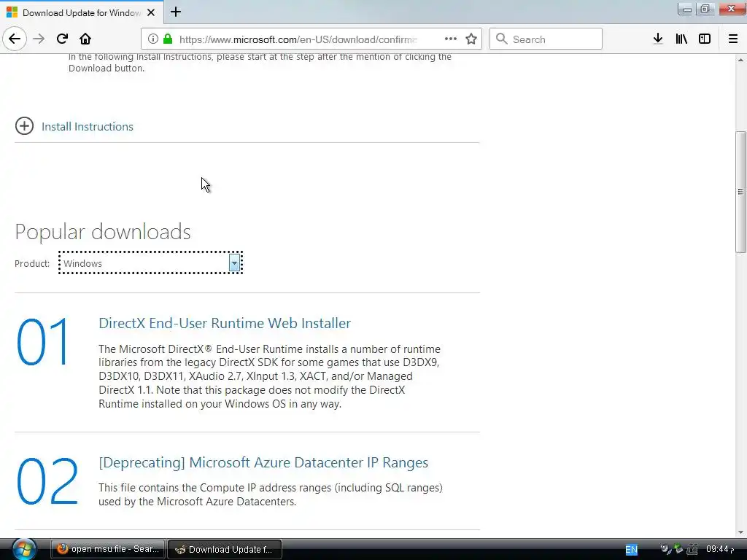Viewport: 747px width, 560px height.
Task: Open page actions three-dot menu
Action: [451, 39]
